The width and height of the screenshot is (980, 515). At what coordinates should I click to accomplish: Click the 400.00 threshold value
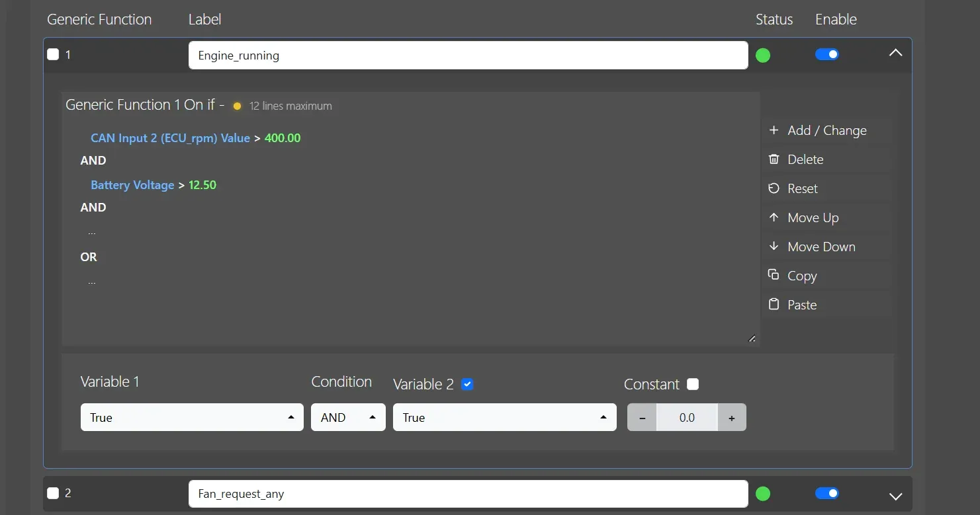pos(283,138)
